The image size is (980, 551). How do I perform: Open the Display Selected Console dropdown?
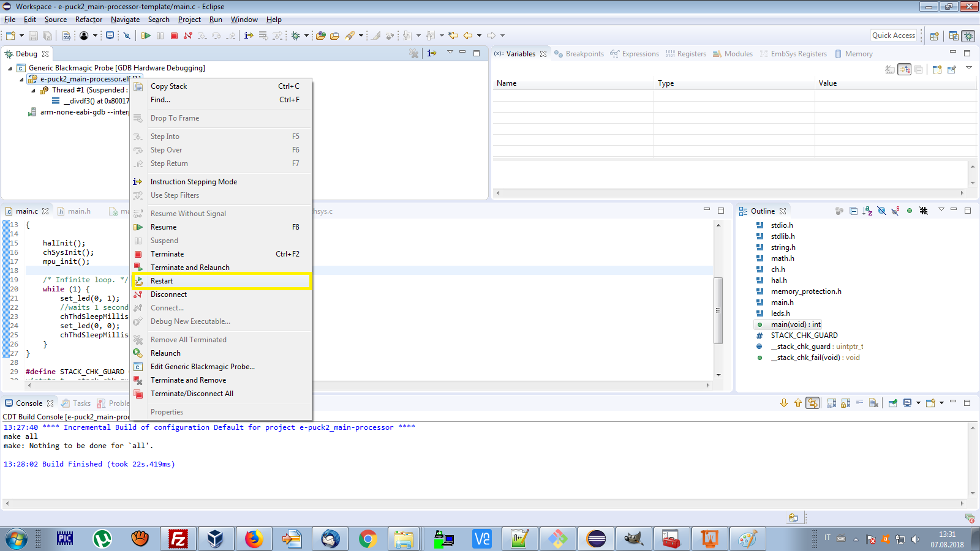(918, 403)
